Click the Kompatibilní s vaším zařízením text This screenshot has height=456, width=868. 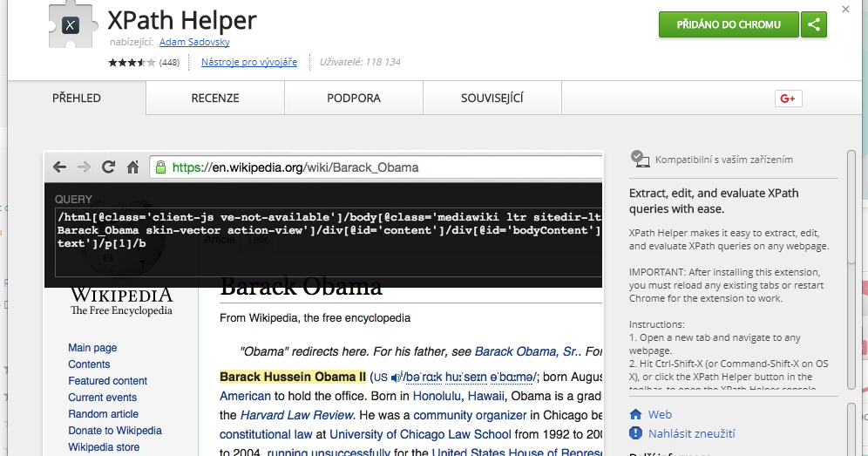click(x=724, y=160)
